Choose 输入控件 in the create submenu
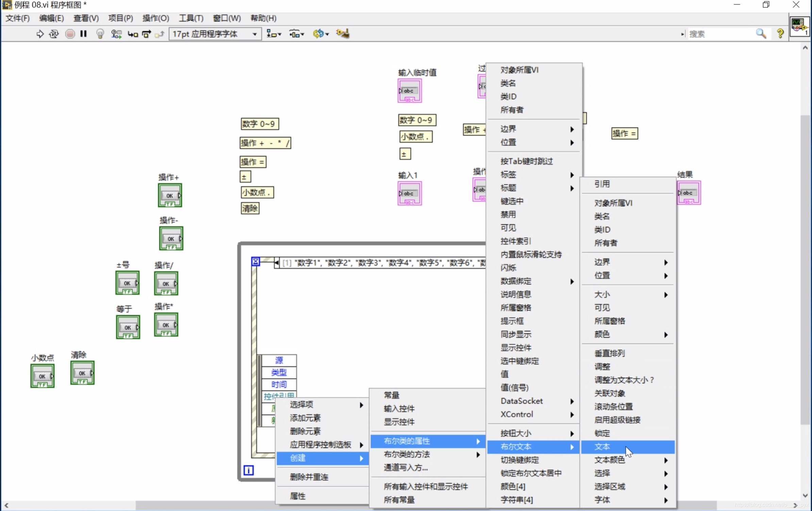Viewport: 812px width, 511px height. (428, 408)
